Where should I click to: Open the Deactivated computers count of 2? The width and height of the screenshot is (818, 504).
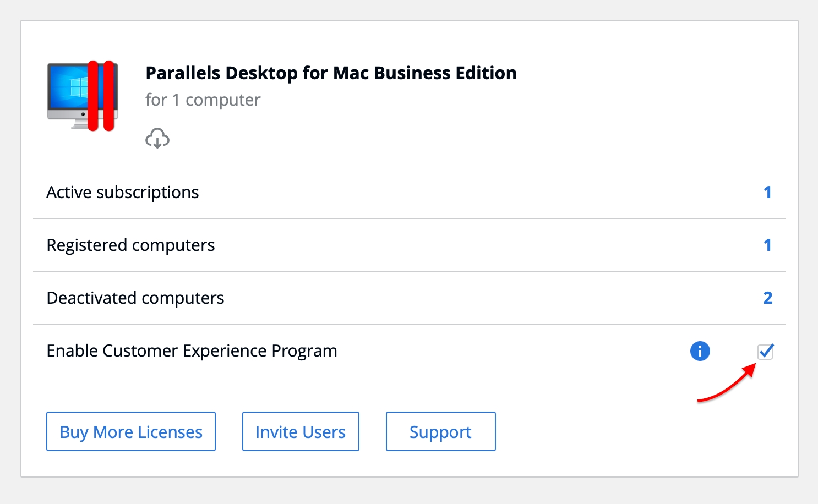(x=767, y=298)
